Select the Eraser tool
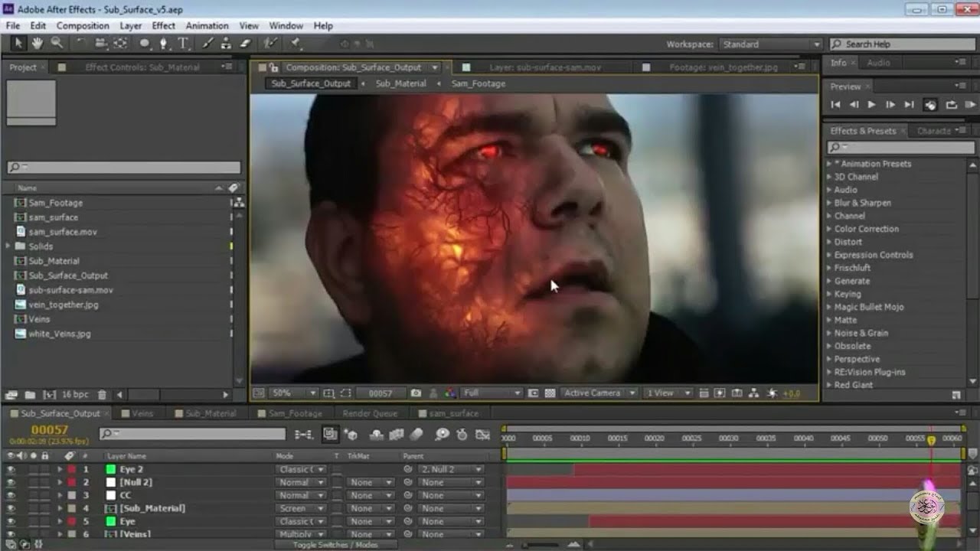Viewport: 980px width, 551px height. (246, 44)
